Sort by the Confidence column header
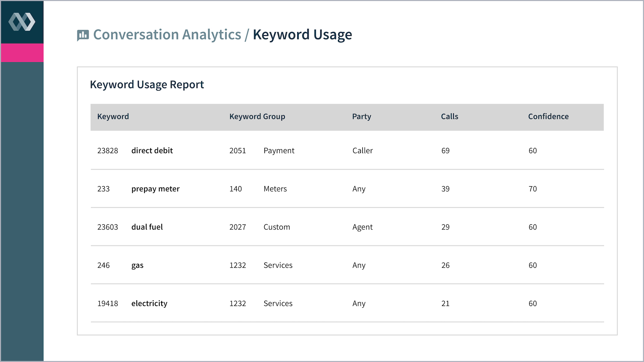Image resolution: width=644 pixels, height=362 pixels. click(548, 116)
